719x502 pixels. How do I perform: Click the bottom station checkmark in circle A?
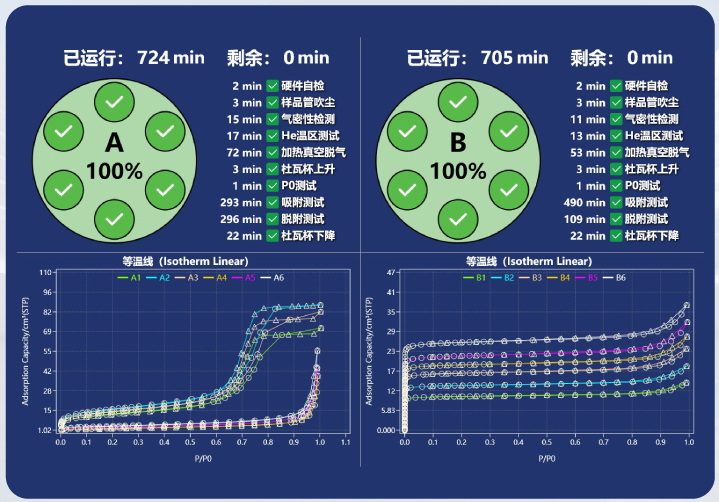point(114,219)
